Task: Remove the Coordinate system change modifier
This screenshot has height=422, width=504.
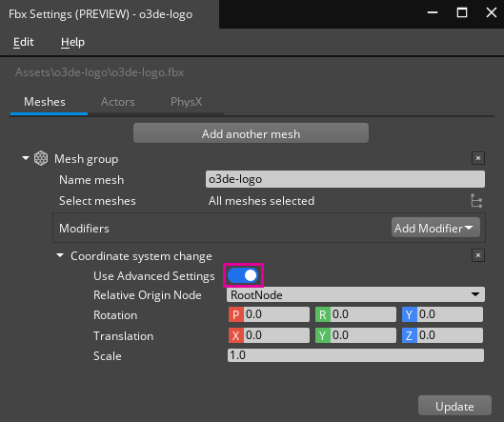Action: tap(478, 255)
